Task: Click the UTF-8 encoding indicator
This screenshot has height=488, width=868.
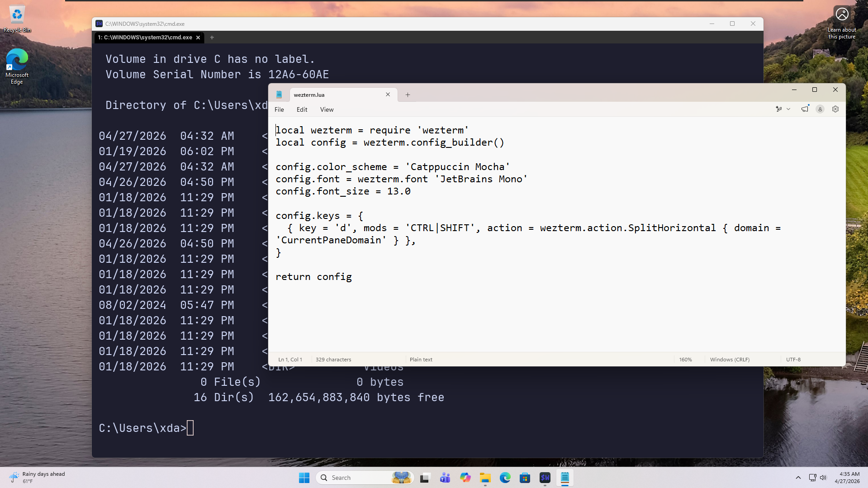Action: [793, 360]
